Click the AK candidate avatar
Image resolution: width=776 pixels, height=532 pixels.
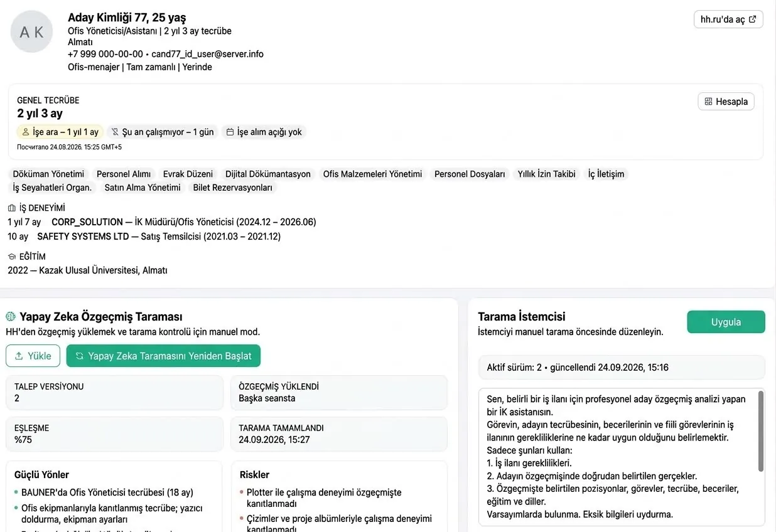(x=31, y=31)
